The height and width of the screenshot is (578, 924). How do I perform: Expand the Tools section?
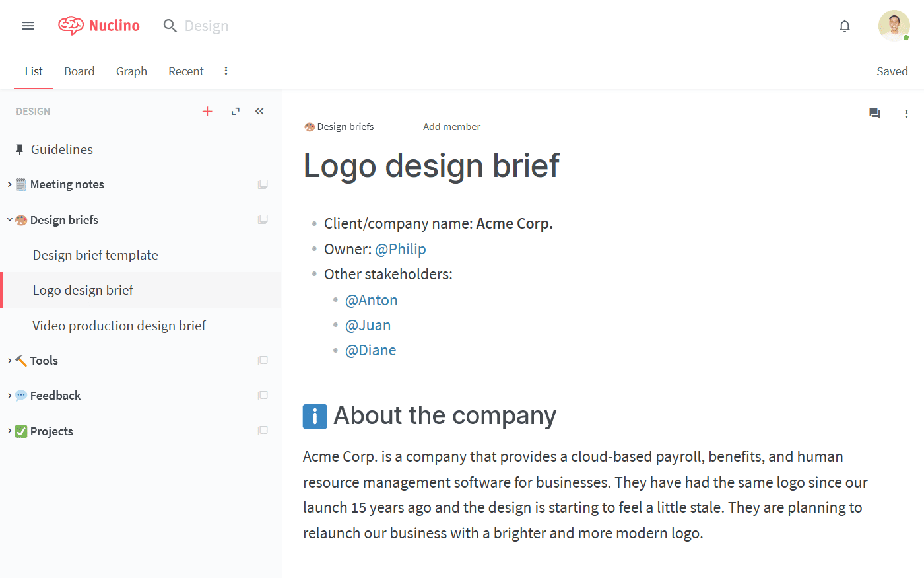click(8, 360)
